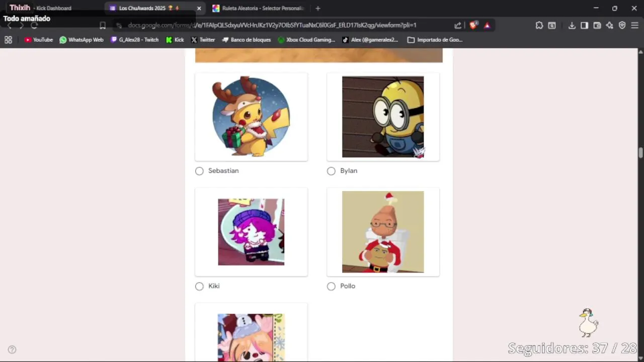Choose the Pollo radio option

(x=331, y=286)
